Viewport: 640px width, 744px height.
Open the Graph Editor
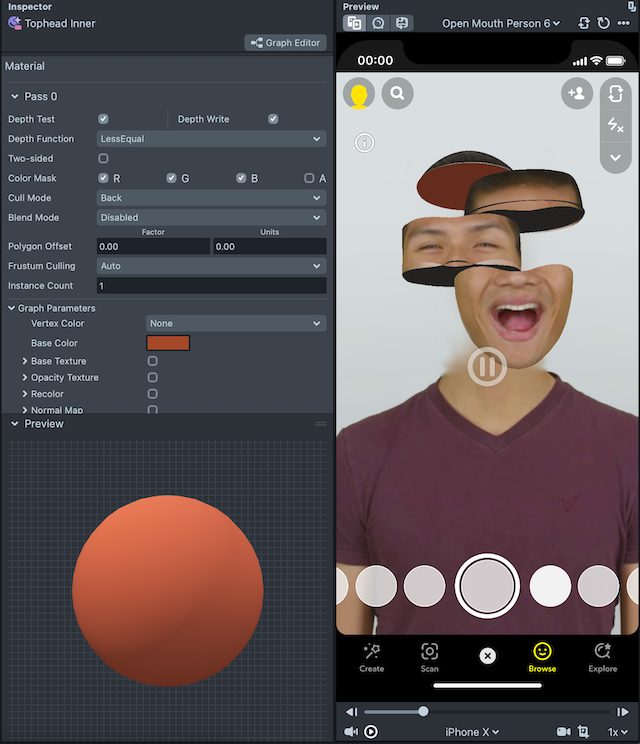coord(285,43)
